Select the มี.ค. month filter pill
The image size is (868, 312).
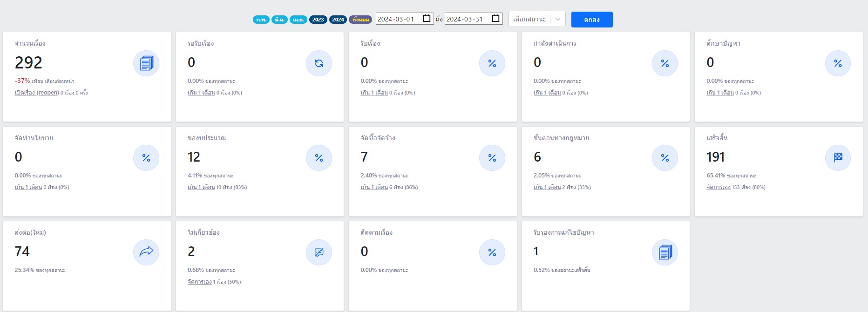coord(279,20)
